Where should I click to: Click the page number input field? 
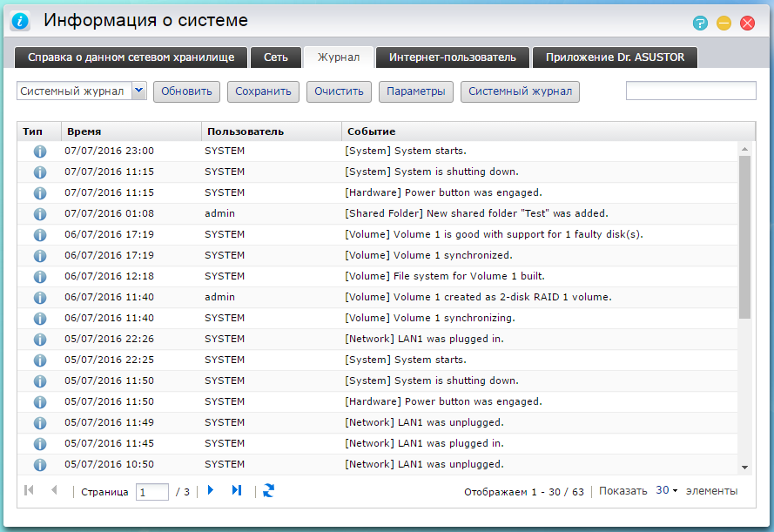152,492
